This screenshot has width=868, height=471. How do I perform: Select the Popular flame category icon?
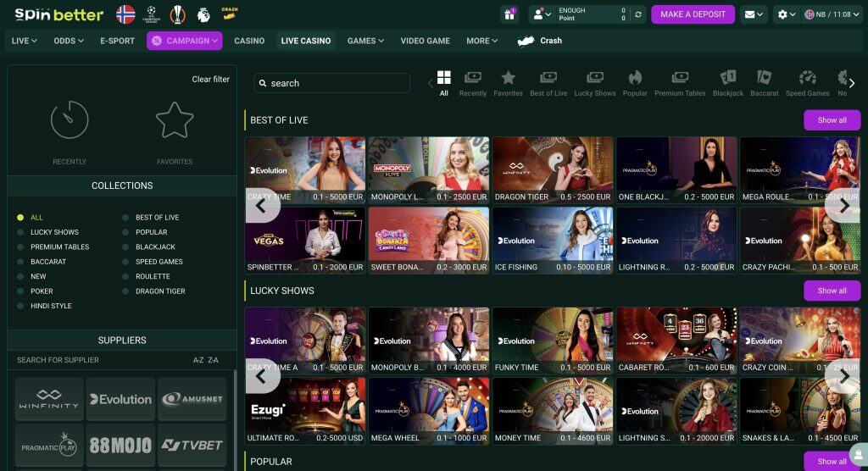(634, 83)
